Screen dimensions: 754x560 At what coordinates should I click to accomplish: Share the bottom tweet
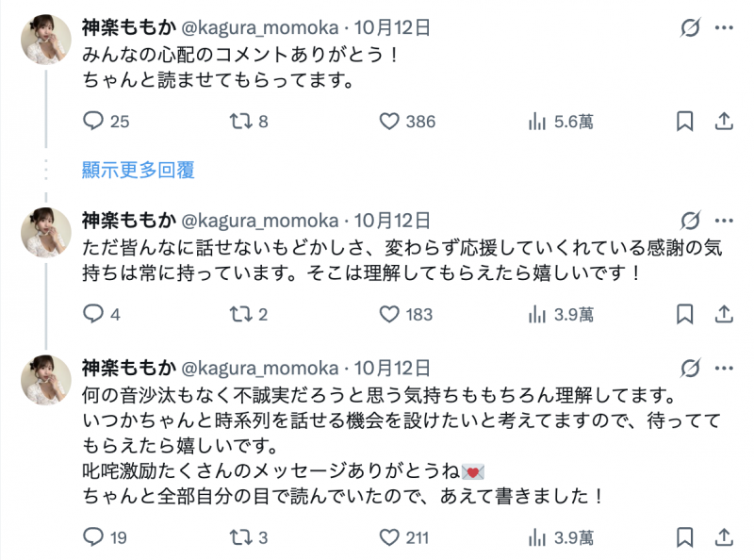(725, 536)
